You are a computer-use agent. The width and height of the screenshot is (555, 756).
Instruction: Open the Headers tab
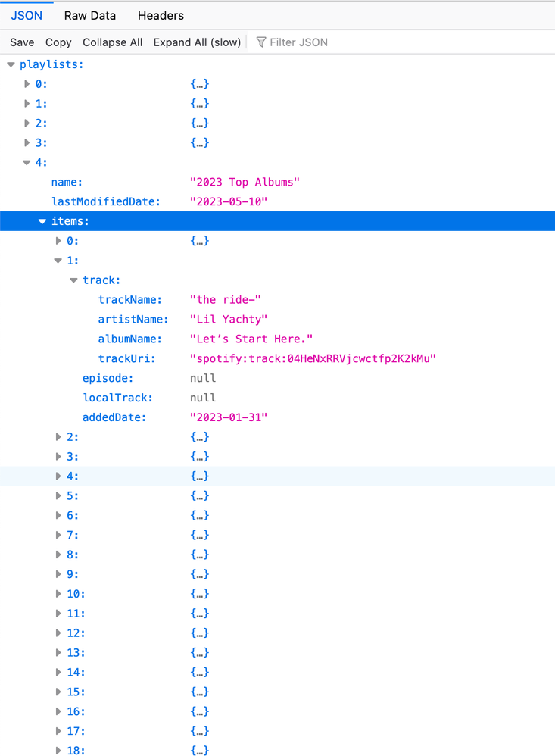click(161, 15)
